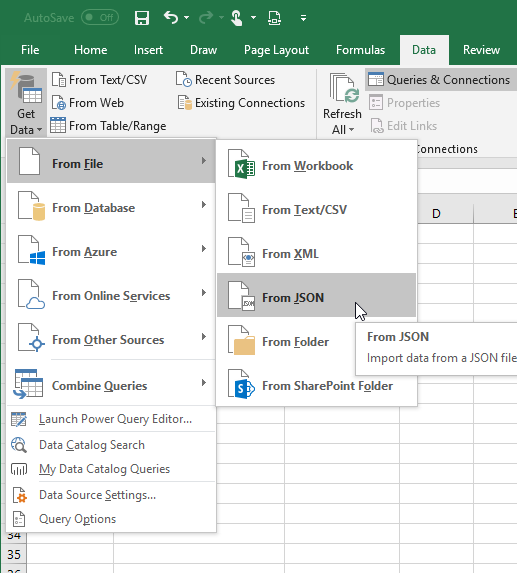Screen dimensions: 517x573
Task: Click the Redo arrow icon
Action: [206, 17]
